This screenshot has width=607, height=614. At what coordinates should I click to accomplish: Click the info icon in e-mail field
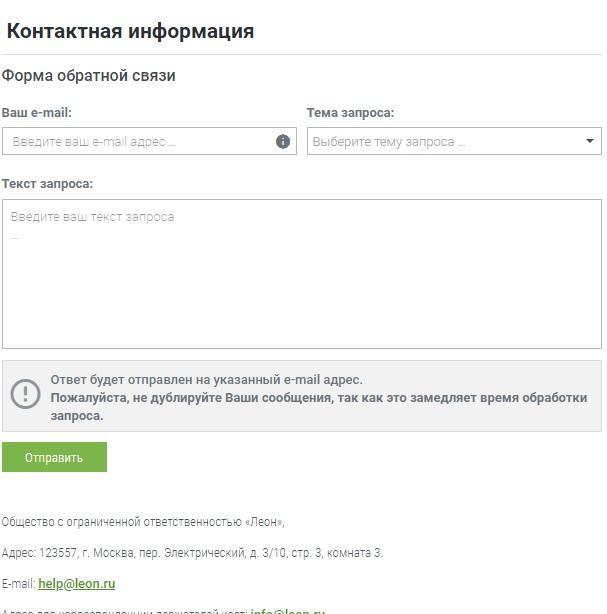point(283,142)
